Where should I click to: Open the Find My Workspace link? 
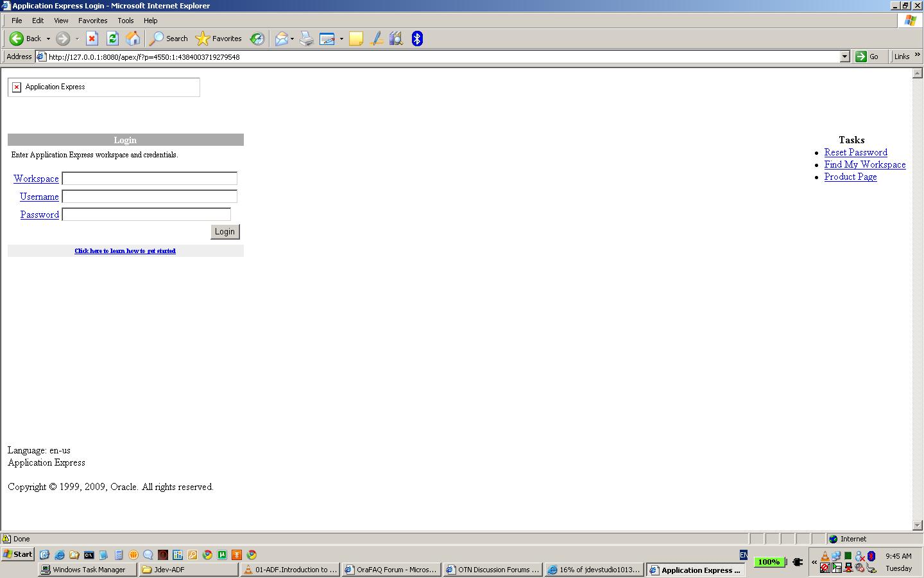point(865,164)
